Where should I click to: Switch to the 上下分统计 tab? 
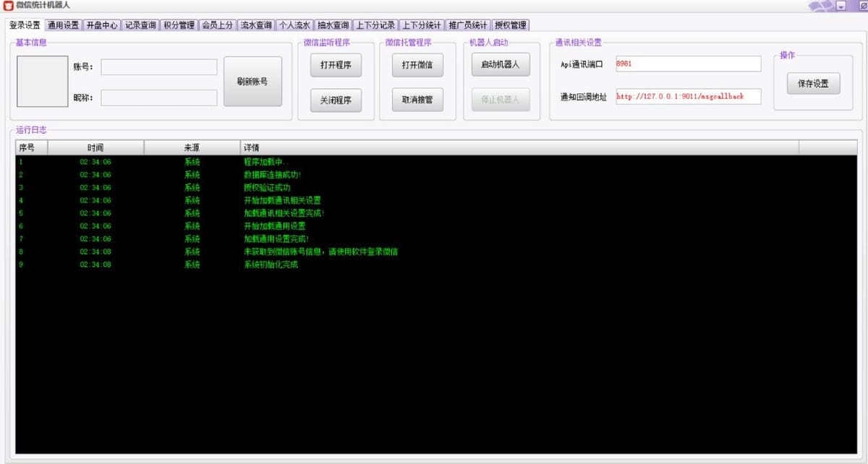(x=422, y=25)
